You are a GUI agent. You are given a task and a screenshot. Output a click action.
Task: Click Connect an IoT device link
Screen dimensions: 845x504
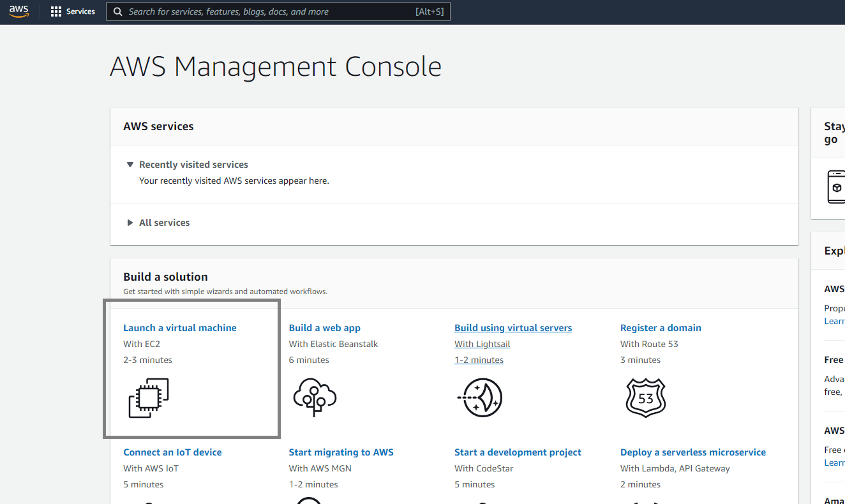click(x=172, y=452)
